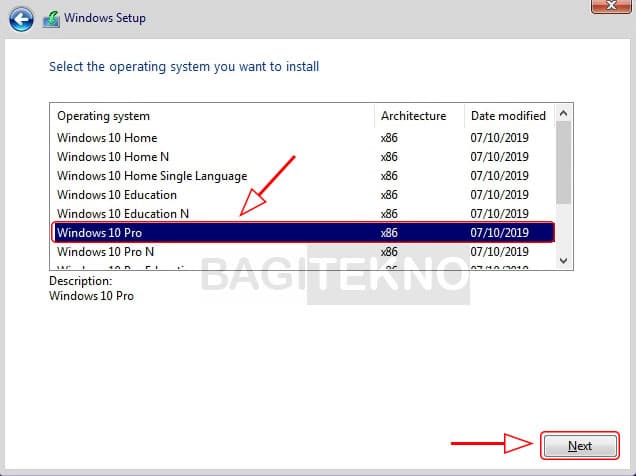Choose Windows 10 Home Single Language

pyautogui.click(x=302, y=176)
